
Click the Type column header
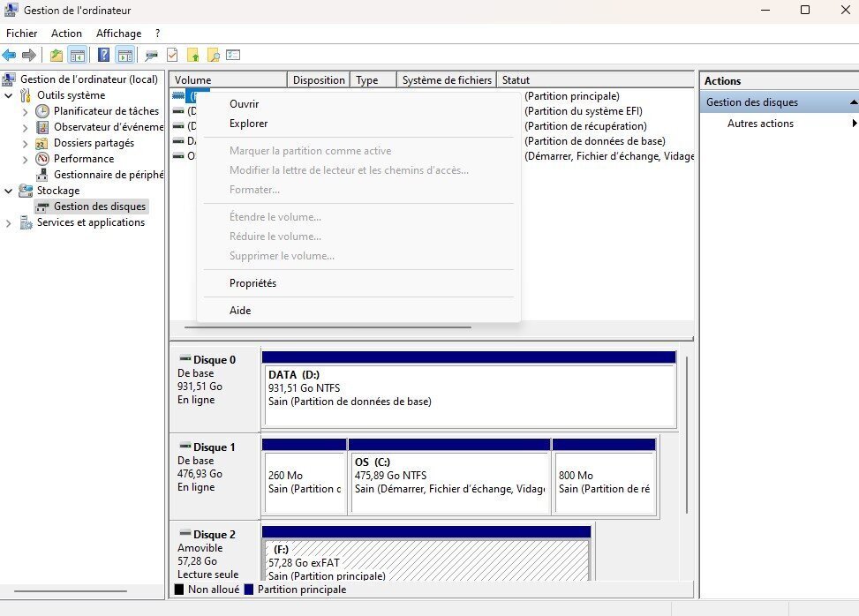tap(373, 80)
